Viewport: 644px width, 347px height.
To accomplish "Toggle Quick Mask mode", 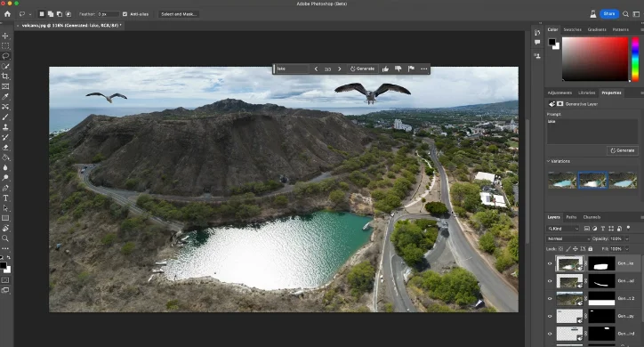I will click(x=5, y=280).
